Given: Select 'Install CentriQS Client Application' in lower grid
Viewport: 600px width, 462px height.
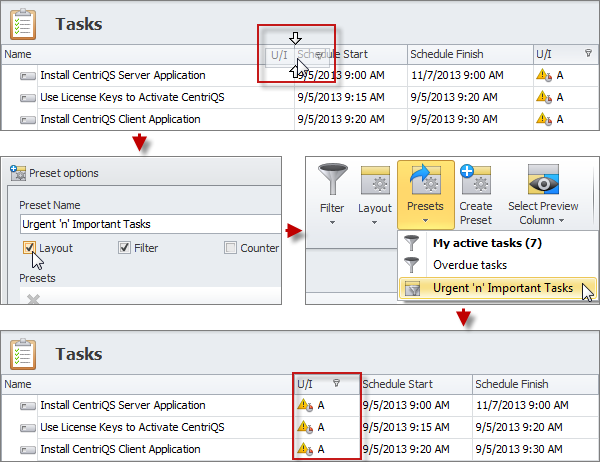Looking at the screenshot, I should [x=120, y=449].
